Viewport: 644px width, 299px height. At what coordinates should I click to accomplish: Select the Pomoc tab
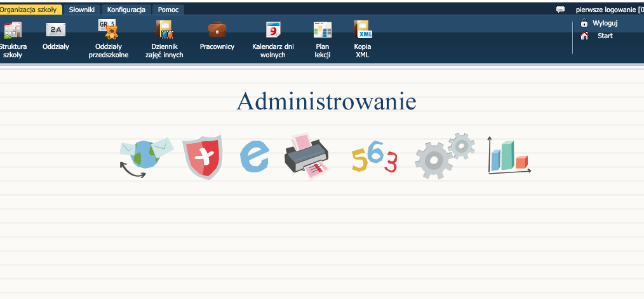168,10
